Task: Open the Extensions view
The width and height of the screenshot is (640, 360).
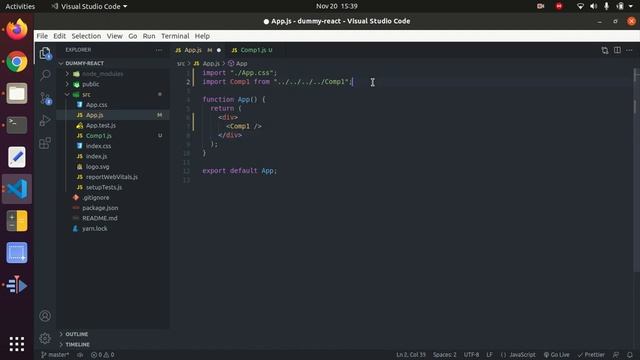Action: (45, 143)
